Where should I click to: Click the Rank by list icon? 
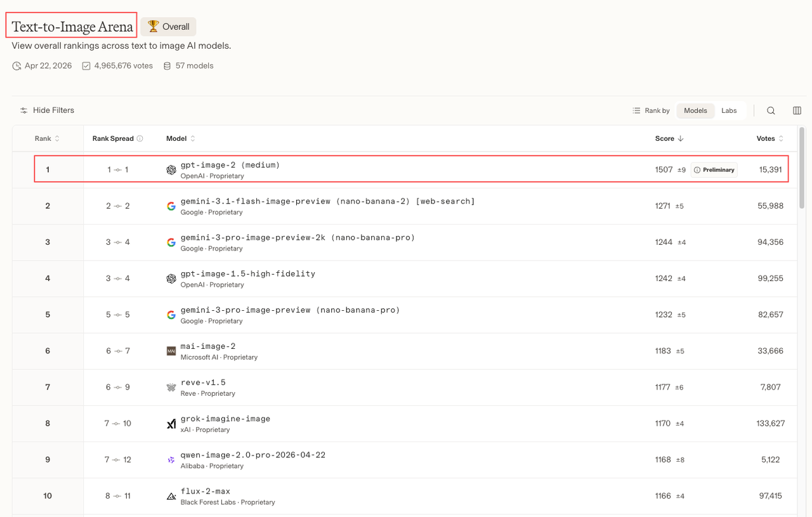[636, 110]
